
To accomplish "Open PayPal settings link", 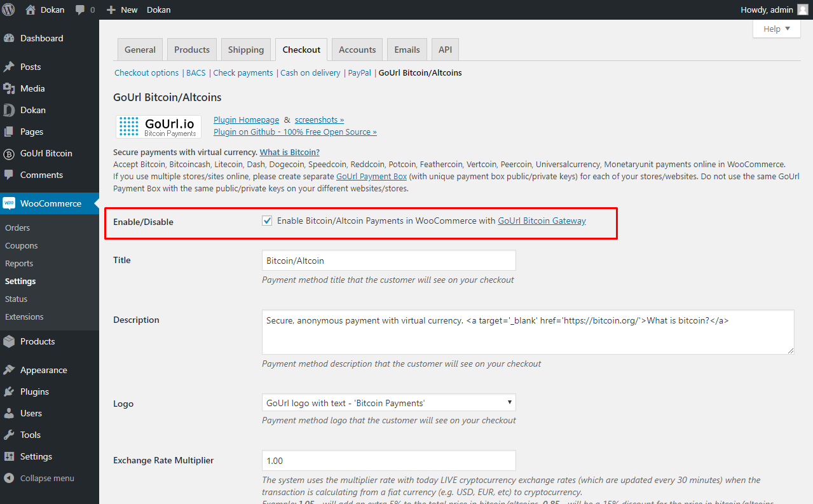I will point(359,73).
